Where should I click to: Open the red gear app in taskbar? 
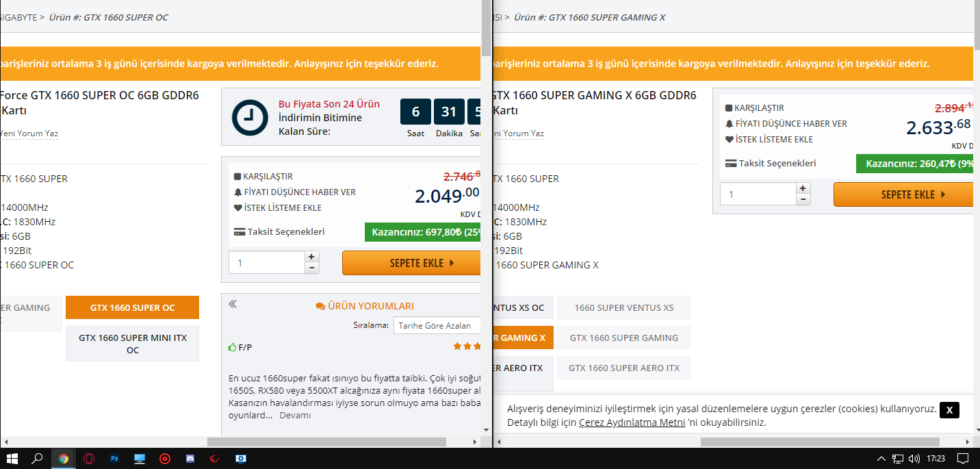coord(165,459)
